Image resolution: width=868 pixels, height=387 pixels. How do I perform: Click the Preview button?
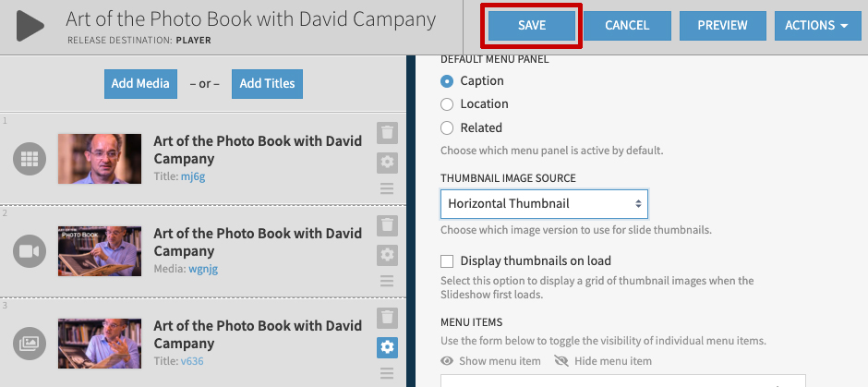click(x=723, y=26)
